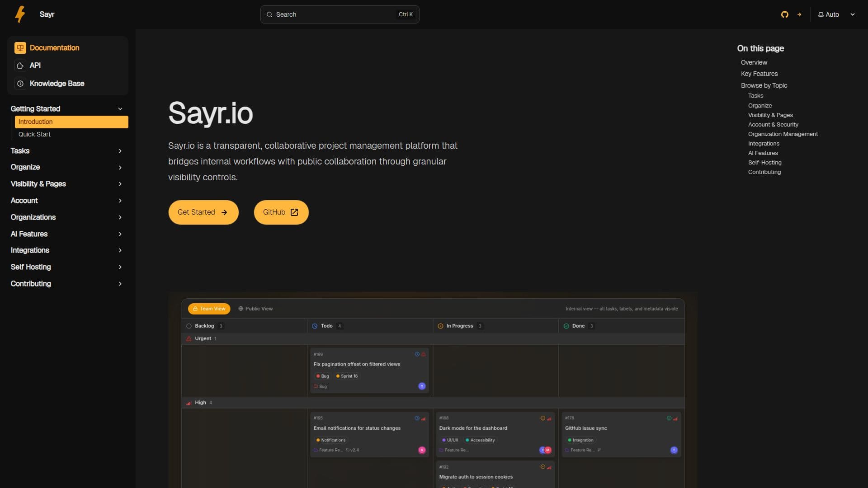
Task: Click assignee avatars on task #188
Action: click(545, 450)
